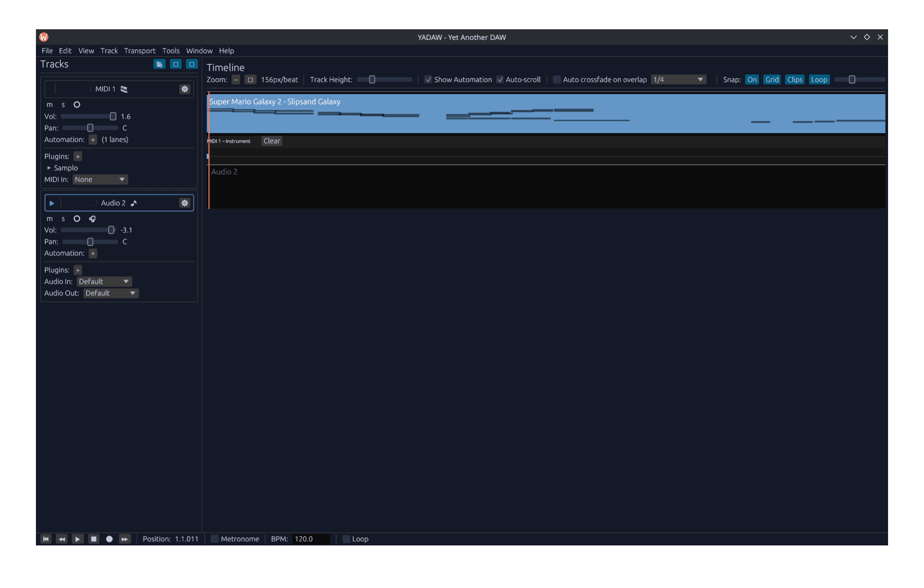
Task: Toggle Snap On button
Action: (752, 80)
